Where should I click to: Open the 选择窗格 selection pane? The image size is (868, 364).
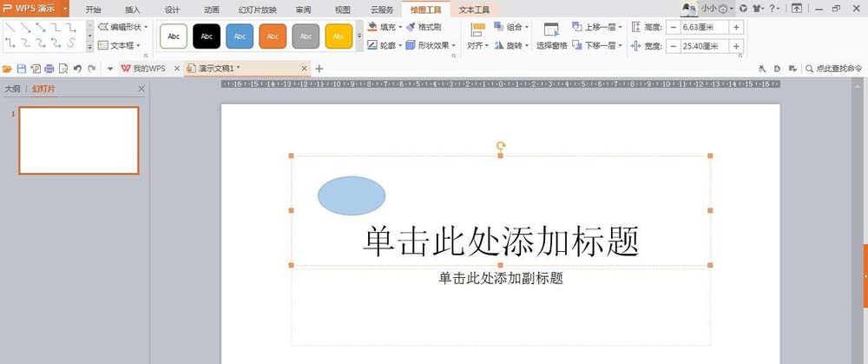point(551,36)
